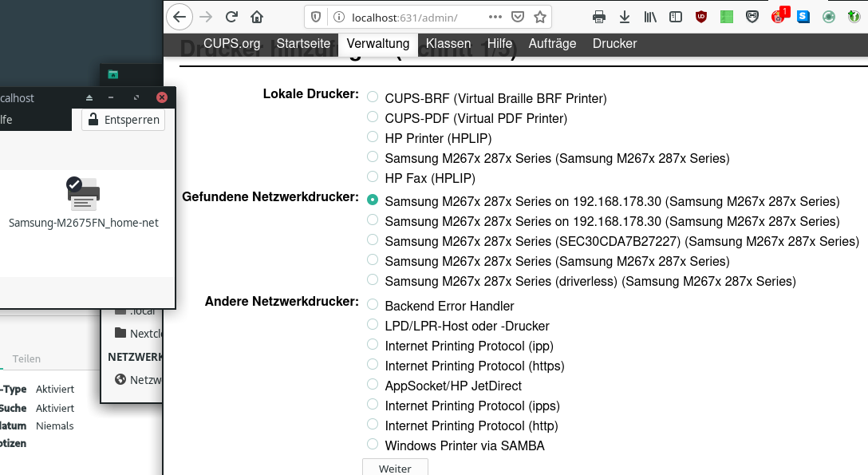Toggle the browser sidebar icon
The height and width of the screenshot is (475, 868).
click(676, 16)
